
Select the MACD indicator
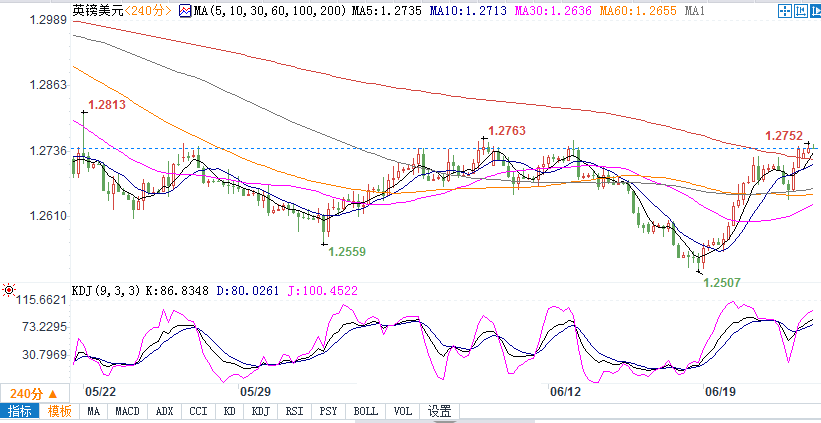point(126,411)
